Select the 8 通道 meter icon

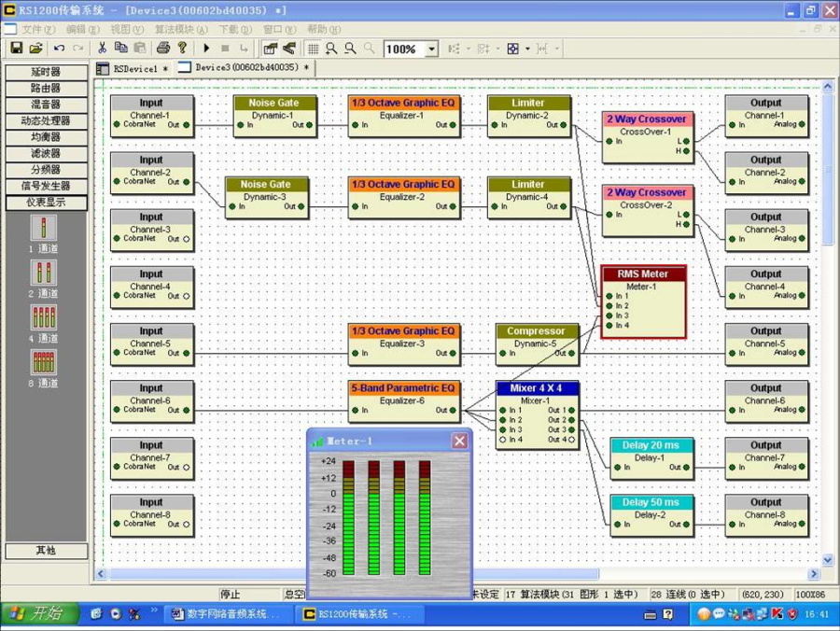(x=44, y=362)
